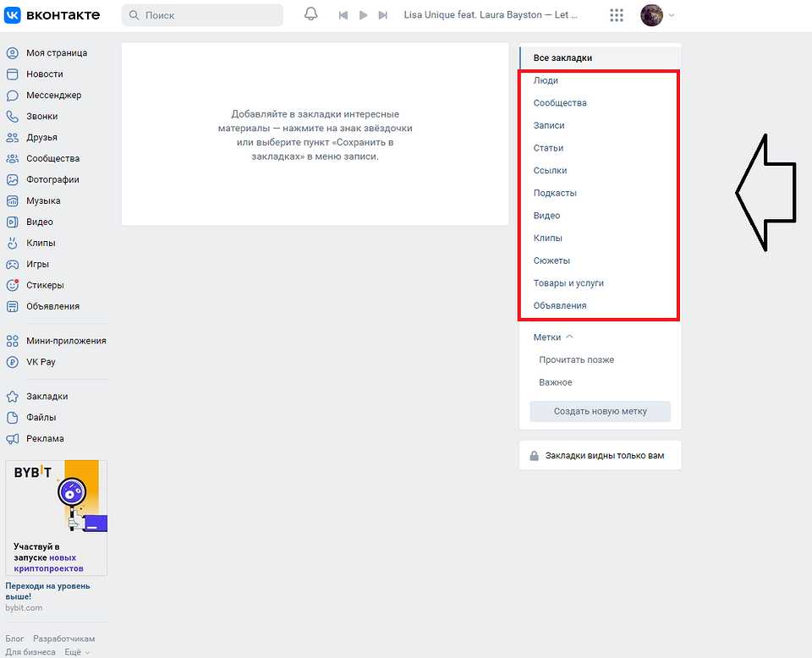Click the Стикеры smiley icon

[13, 285]
